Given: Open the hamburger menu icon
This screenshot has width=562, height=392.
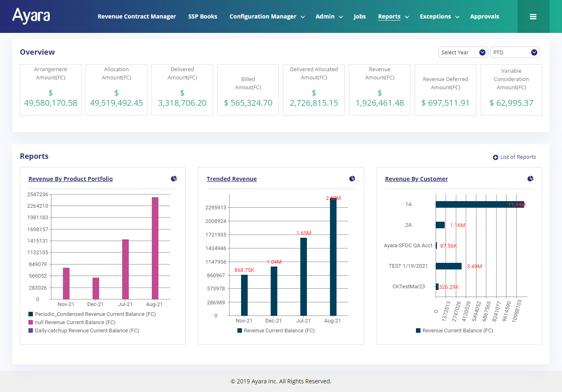Looking at the screenshot, I should pyautogui.click(x=533, y=17).
